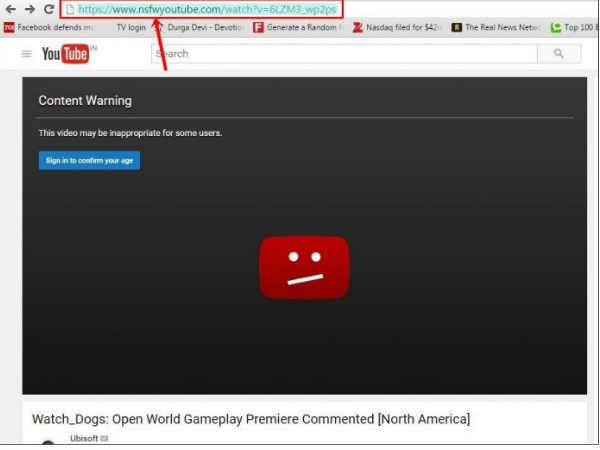
Task: Click the magnifier search button
Action: (x=559, y=54)
